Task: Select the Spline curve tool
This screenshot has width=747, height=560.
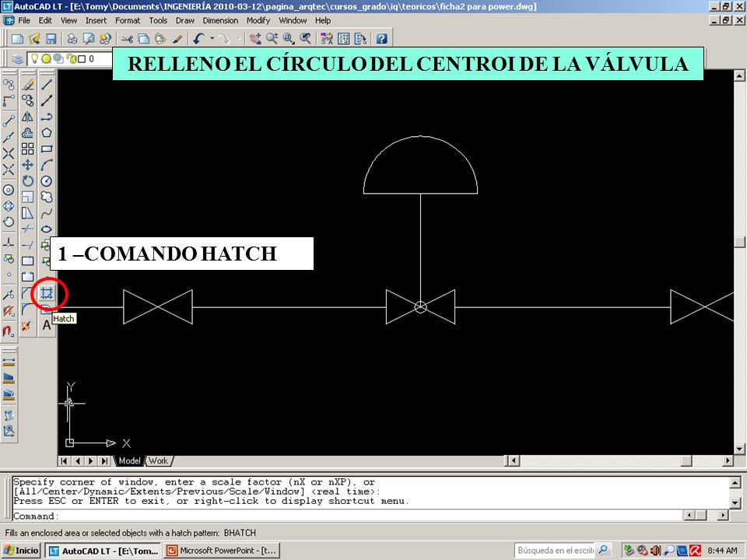Action: pos(47,213)
